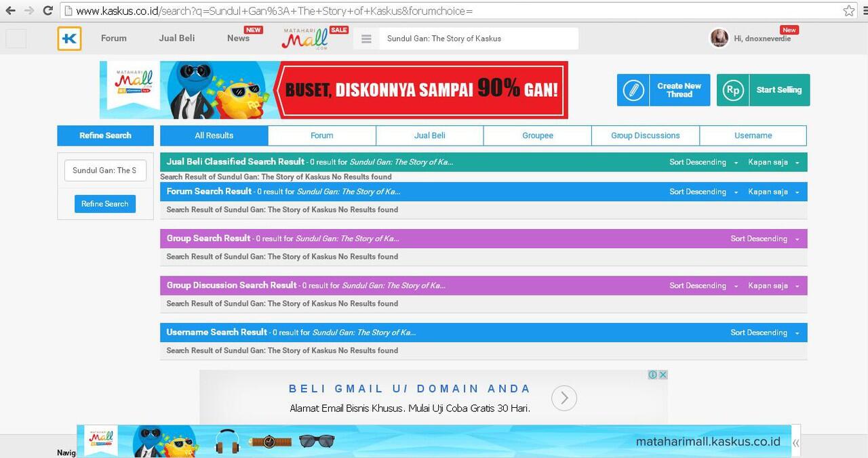Click Jual Beli Classified Search Result heading

pyautogui.click(x=235, y=162)
